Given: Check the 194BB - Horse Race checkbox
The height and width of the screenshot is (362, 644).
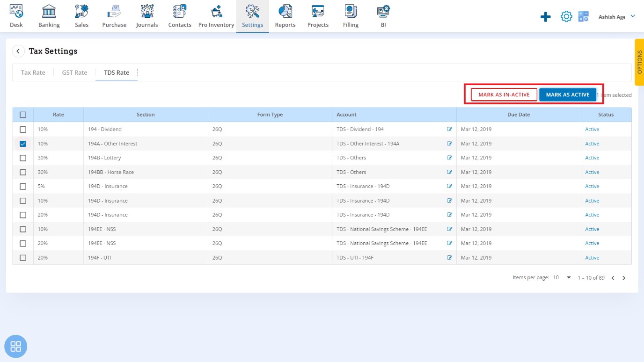Looking at the screenshot, I should point(23,172).
